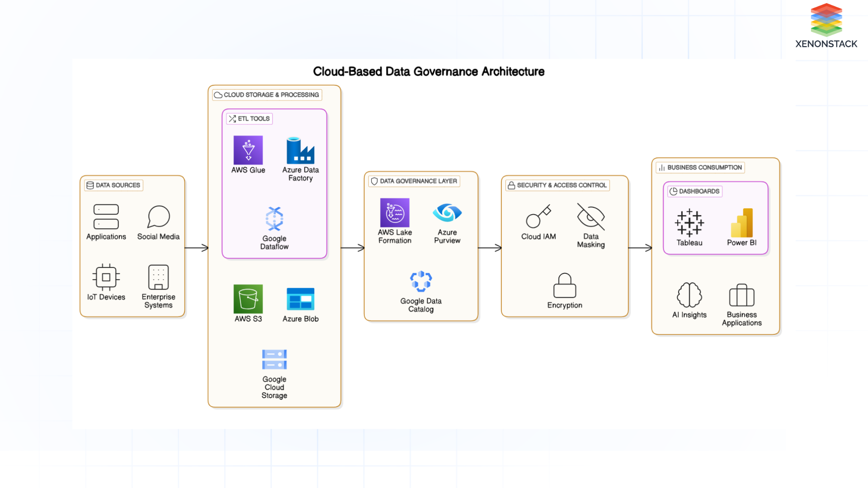Click the Google Dataflow icon
The image size is (868, 488).
(274, 219)
